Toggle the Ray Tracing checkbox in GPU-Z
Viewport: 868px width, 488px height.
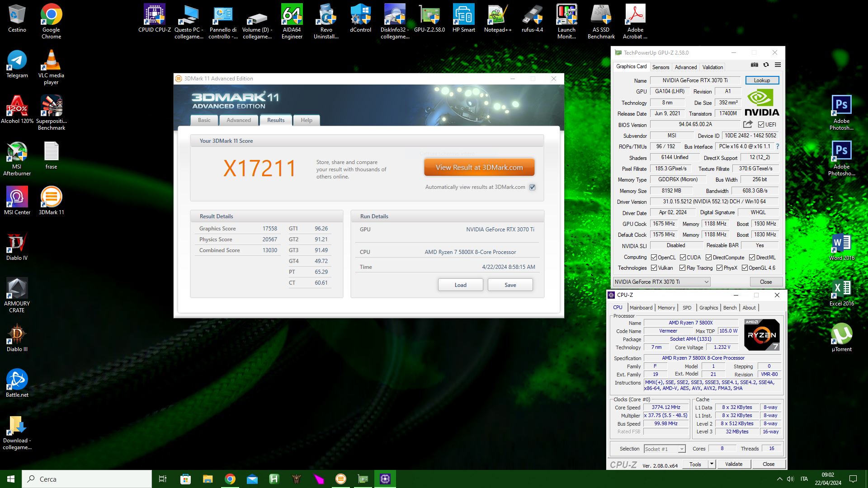683,268
